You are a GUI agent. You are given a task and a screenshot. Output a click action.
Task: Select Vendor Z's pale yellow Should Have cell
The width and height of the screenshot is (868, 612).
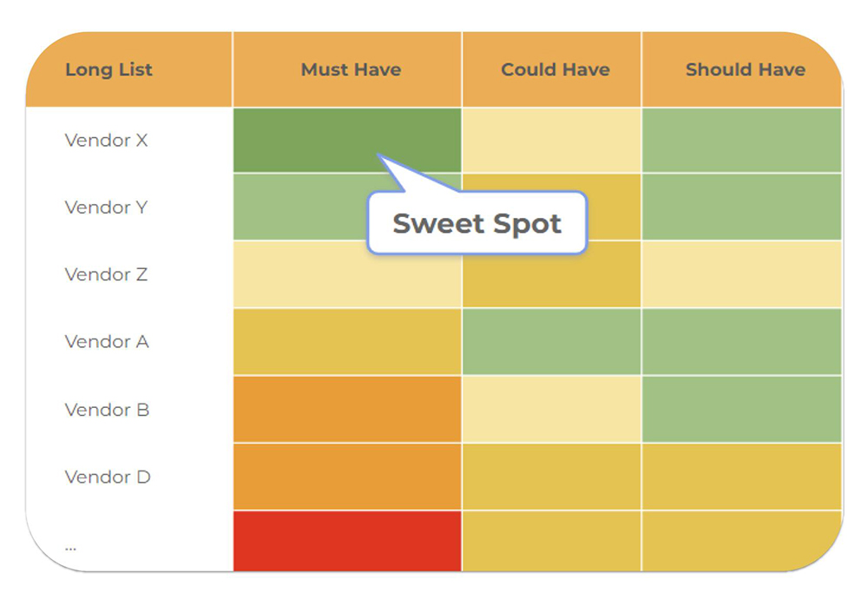coord(741,274)
